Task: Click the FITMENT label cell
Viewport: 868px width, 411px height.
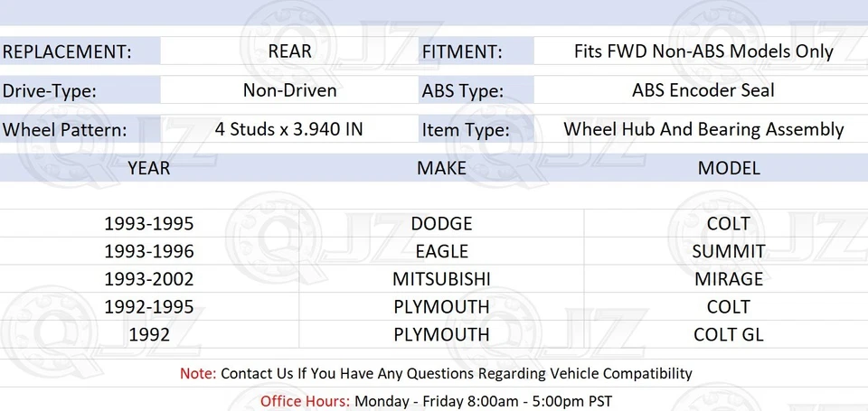Action: point(461,51)
